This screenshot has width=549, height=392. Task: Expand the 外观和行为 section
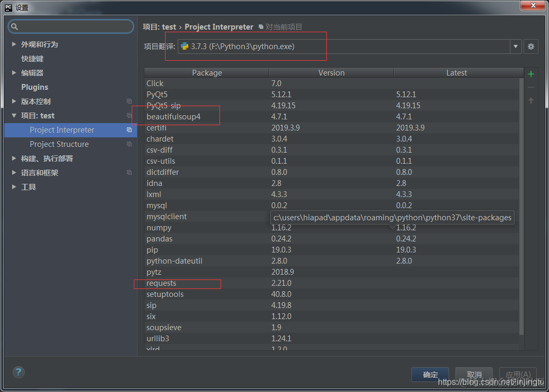pyautogui.click(x=14, y=44)
